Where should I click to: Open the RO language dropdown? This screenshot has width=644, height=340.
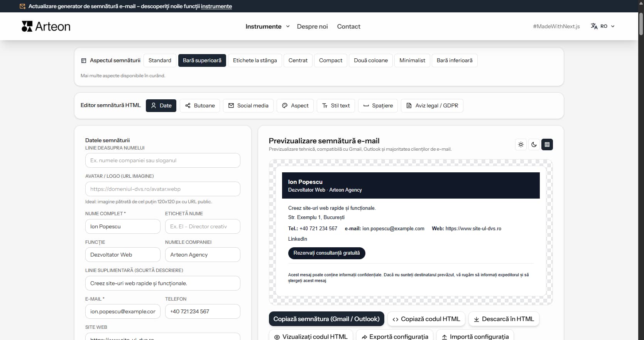603,26
